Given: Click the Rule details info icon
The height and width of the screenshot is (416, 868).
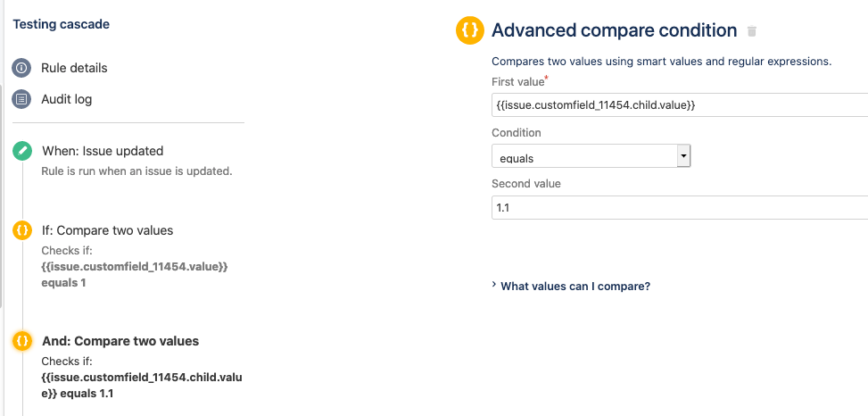Looking at the screenshot, I should click(22, 68).
